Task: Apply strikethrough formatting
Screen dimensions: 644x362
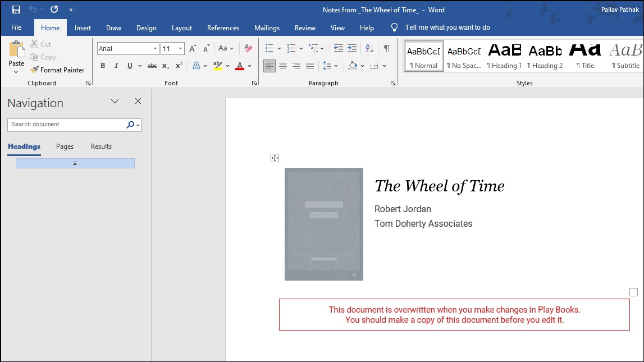Action: (x=152, y=66)
